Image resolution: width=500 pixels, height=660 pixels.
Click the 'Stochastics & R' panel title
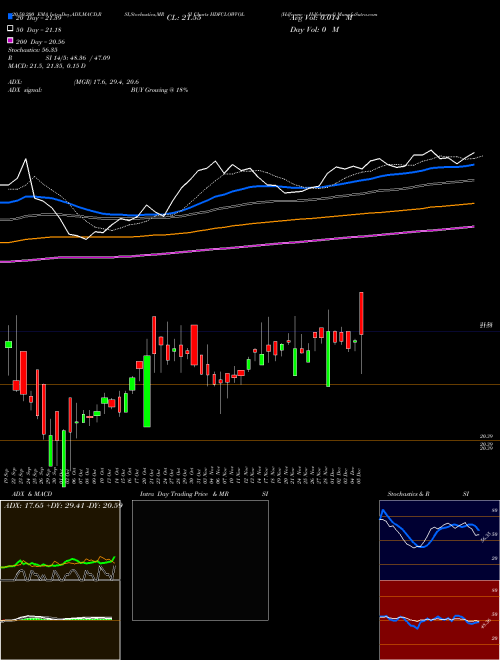pyautogui.click(x=408, y=494)
